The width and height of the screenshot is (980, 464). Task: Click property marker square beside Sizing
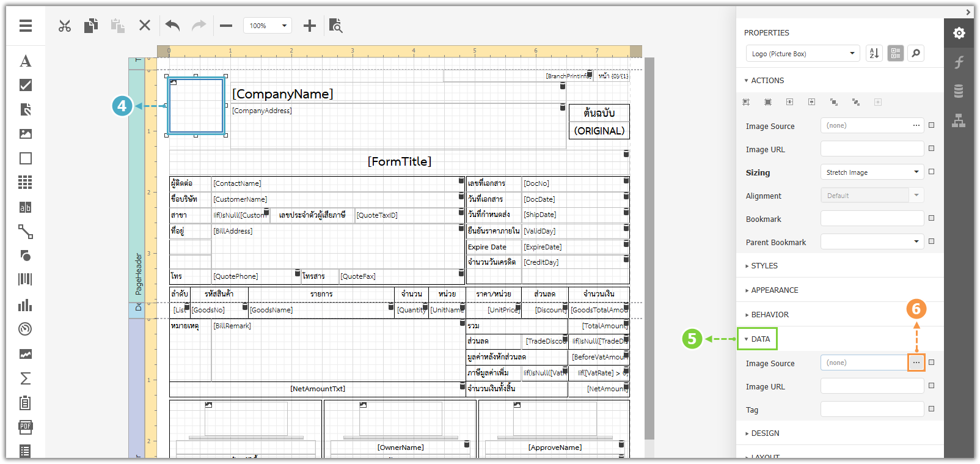click(931, 172)
